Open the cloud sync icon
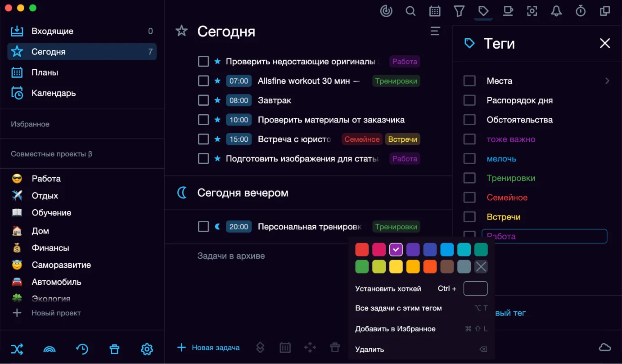622x364 pixels. 605,347
